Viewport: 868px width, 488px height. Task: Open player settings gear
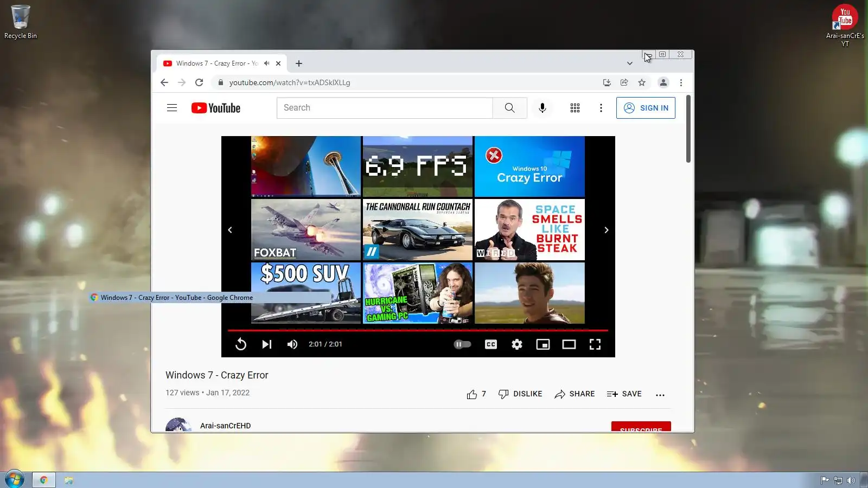517,344
